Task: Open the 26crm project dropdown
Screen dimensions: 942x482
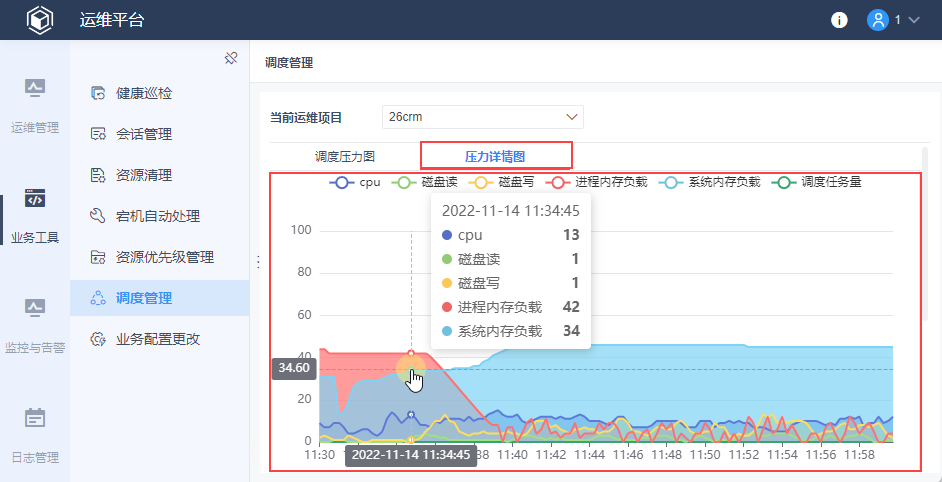Action: click(482, 117)
